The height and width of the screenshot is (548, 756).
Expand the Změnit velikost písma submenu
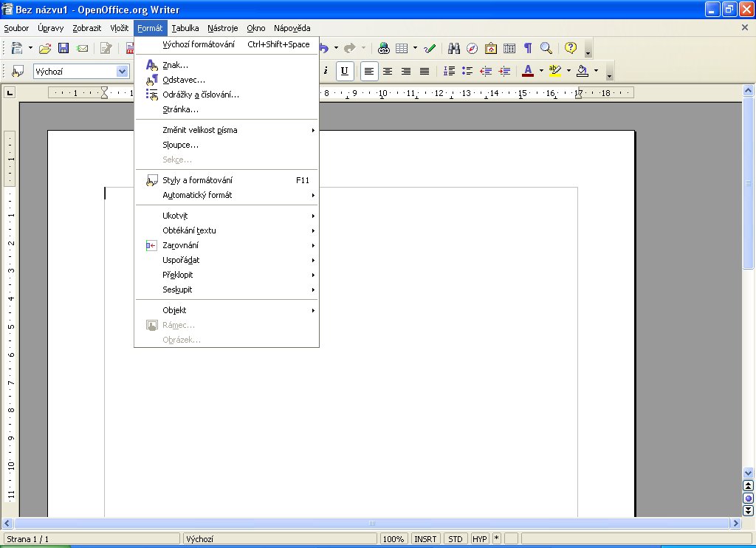click(x=227, y=130)
